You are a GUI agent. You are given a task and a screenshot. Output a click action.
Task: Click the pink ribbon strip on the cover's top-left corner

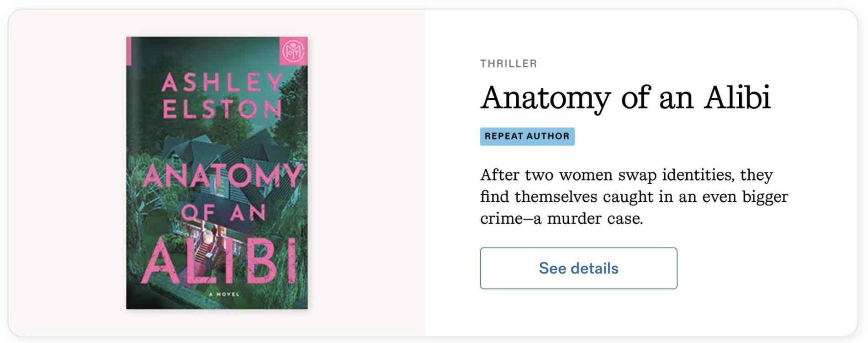129,50
